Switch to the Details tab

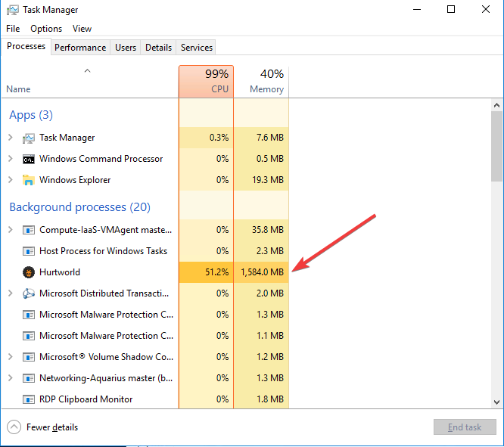click(x=158, y=48)
